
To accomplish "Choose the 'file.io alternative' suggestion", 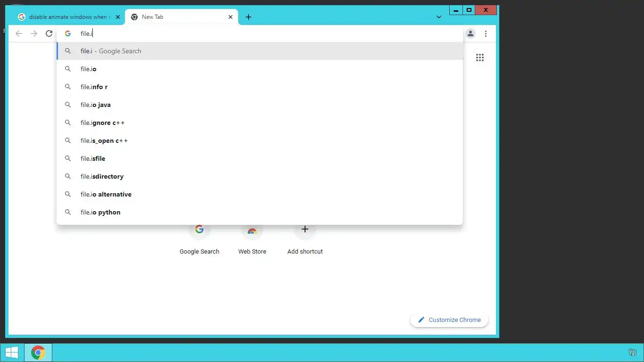I will pos(259,194).
